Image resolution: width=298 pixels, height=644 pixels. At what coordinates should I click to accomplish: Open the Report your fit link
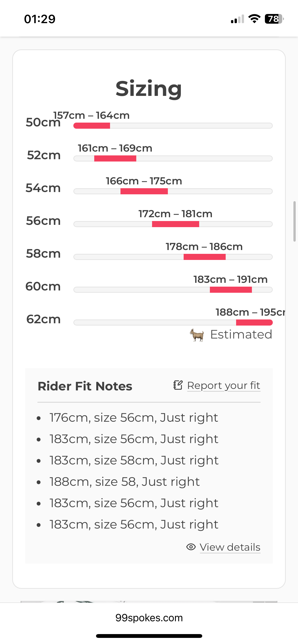point(224,385)
